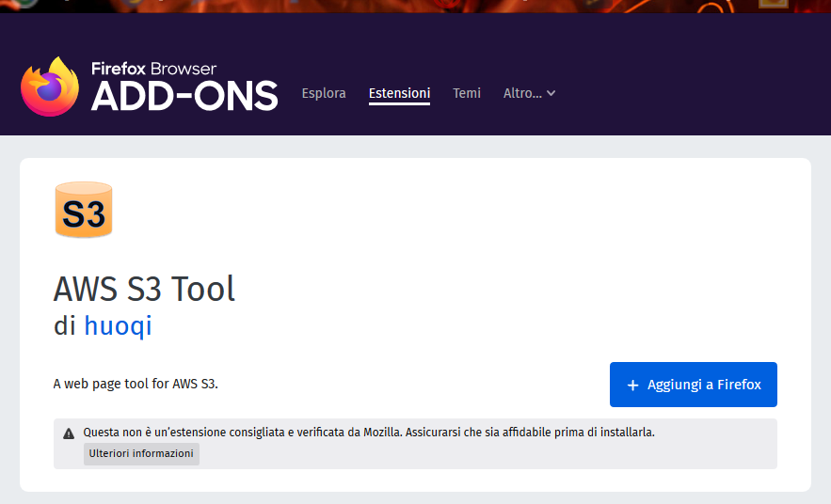Open author huoqi's profile link
Viewport: 831px width, 504px height.
tap(118, 325)
